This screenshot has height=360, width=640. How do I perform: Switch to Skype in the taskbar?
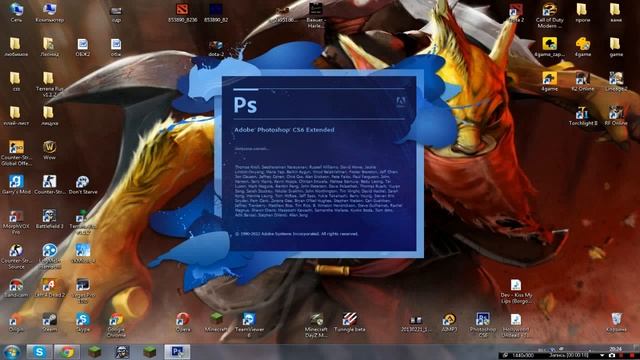click(40, 352)
